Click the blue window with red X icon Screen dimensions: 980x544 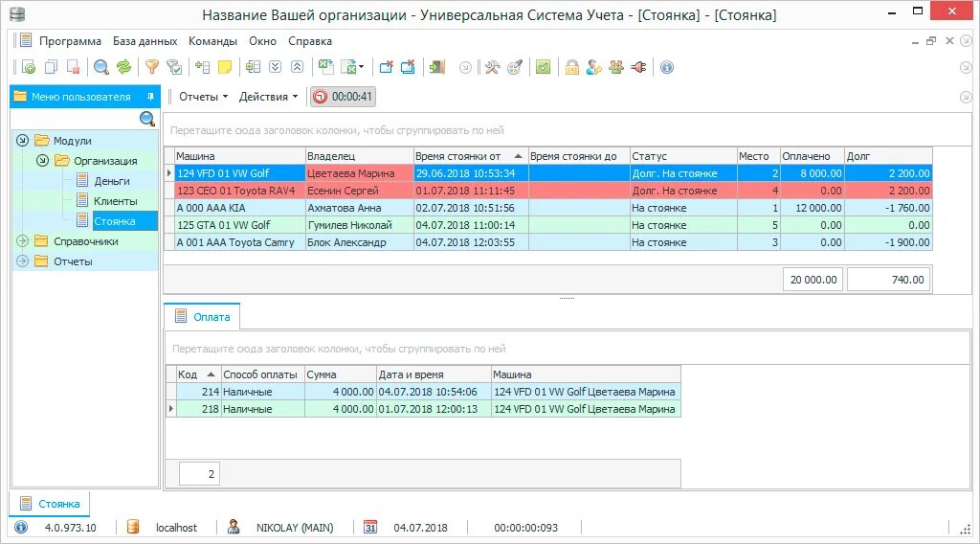(386, 67)
